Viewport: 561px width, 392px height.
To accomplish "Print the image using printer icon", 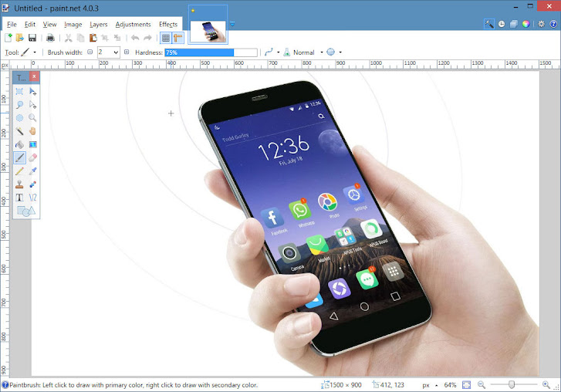I will pyautogui.click(x=50, y=38).
